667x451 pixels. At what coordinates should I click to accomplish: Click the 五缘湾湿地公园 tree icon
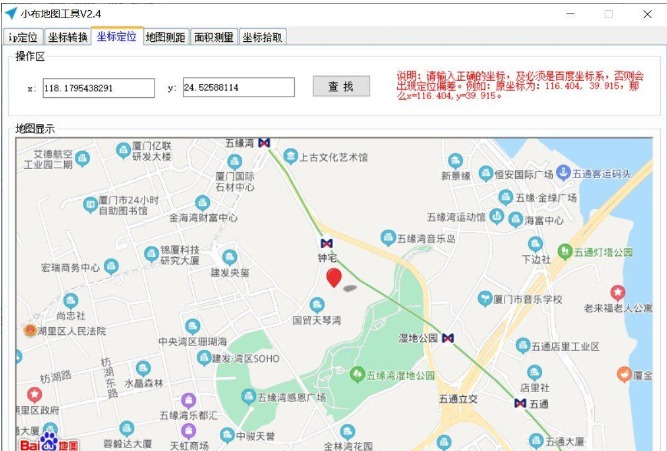[357, 374]
